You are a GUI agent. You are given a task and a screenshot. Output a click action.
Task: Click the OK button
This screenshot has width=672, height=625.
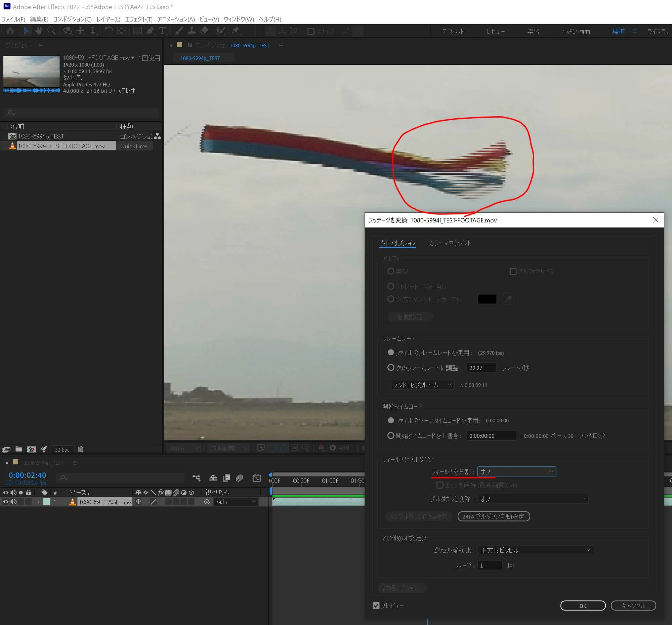pos(582,606)
